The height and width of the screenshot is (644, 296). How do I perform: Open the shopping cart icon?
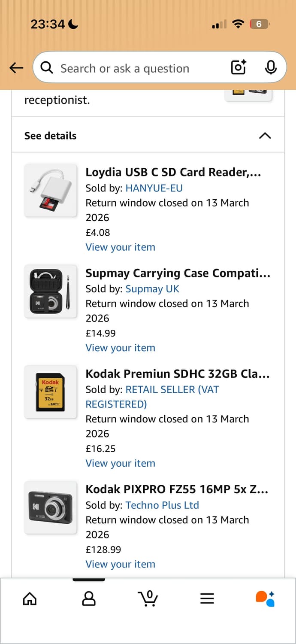(x=148, y=598)
